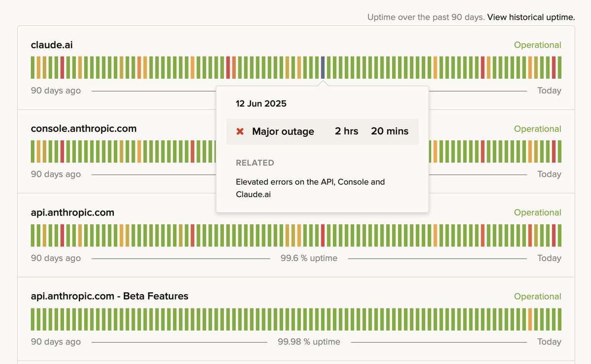
Task: Open the View historical uptime link
Action: (531, 17)
